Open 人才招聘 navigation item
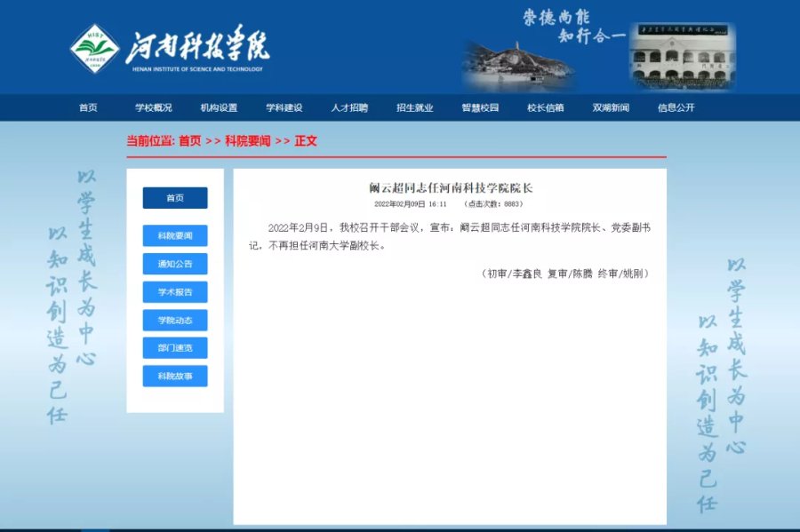Image resolution: width=800 pixels, height=532 pixels. click(x=349, y=108)
